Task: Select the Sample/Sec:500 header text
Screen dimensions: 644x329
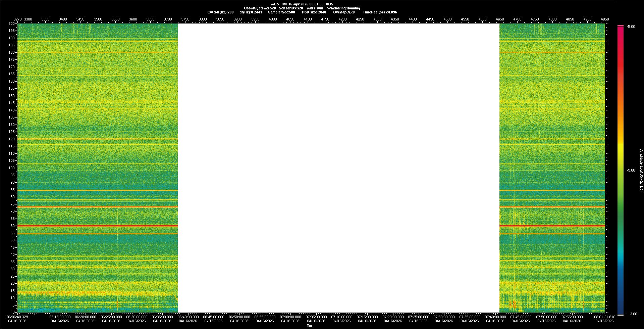Action: tap(281, 12)
